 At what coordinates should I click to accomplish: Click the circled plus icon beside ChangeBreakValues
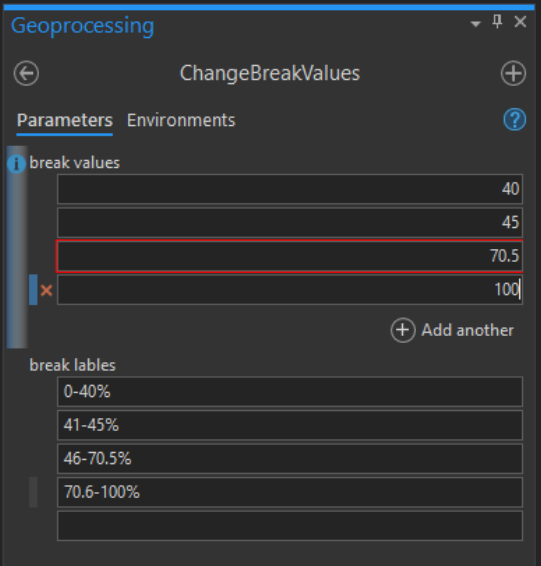coord(513,74)
